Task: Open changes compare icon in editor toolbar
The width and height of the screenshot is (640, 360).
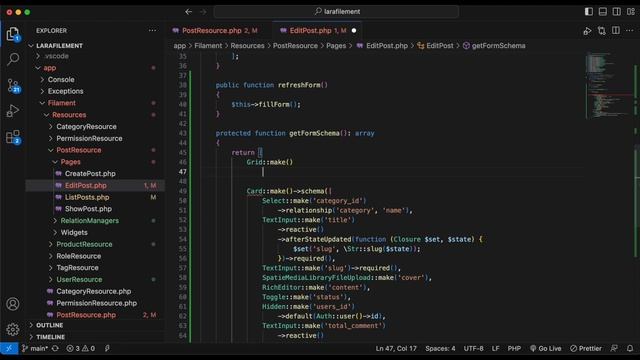Action: [x=602, y=31]
